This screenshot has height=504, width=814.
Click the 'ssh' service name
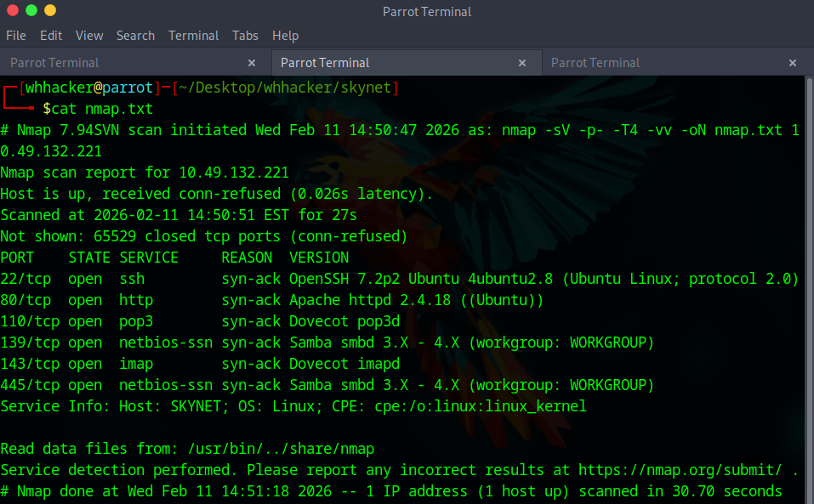click(x=132, y=279)
